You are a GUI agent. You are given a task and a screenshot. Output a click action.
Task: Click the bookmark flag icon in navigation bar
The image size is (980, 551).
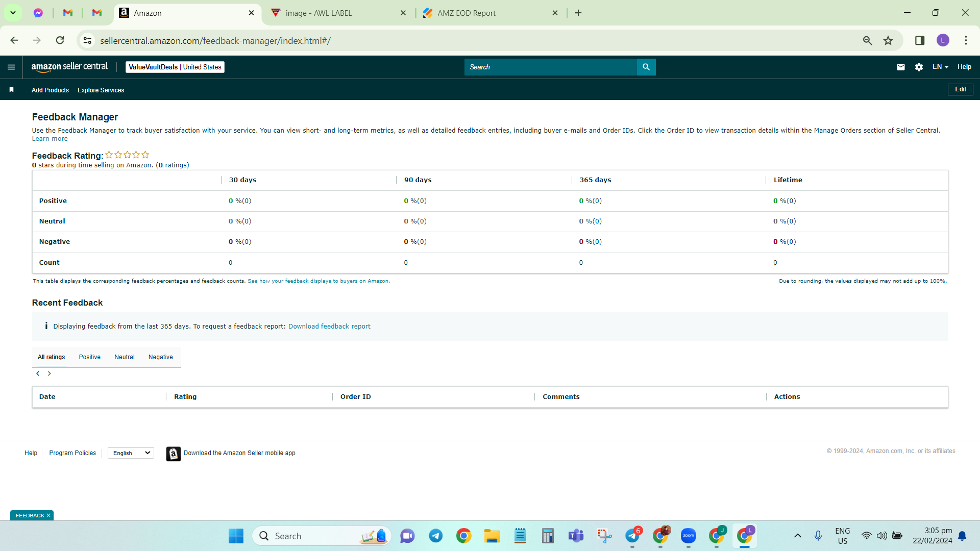coord(11,90)
